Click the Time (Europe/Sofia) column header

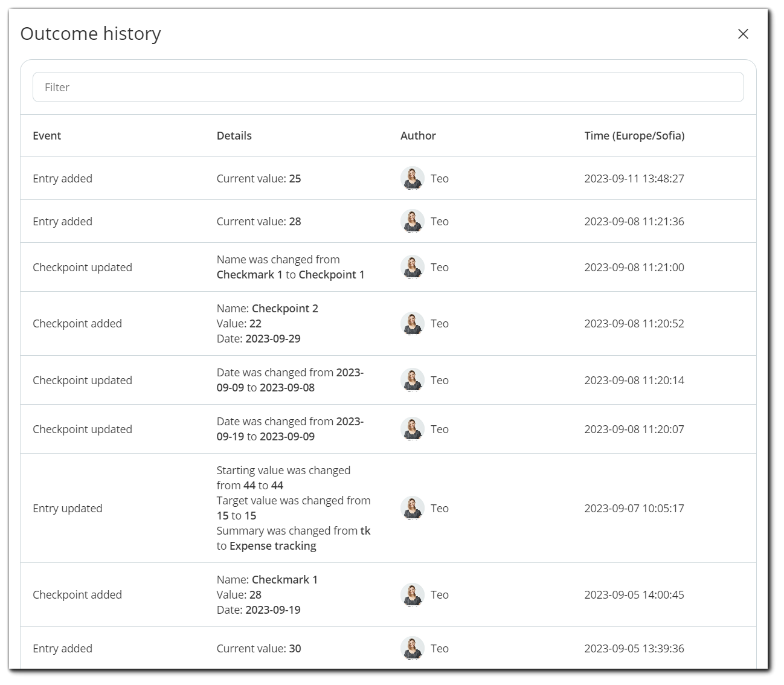pyautogui.click(x=634, y=135)
